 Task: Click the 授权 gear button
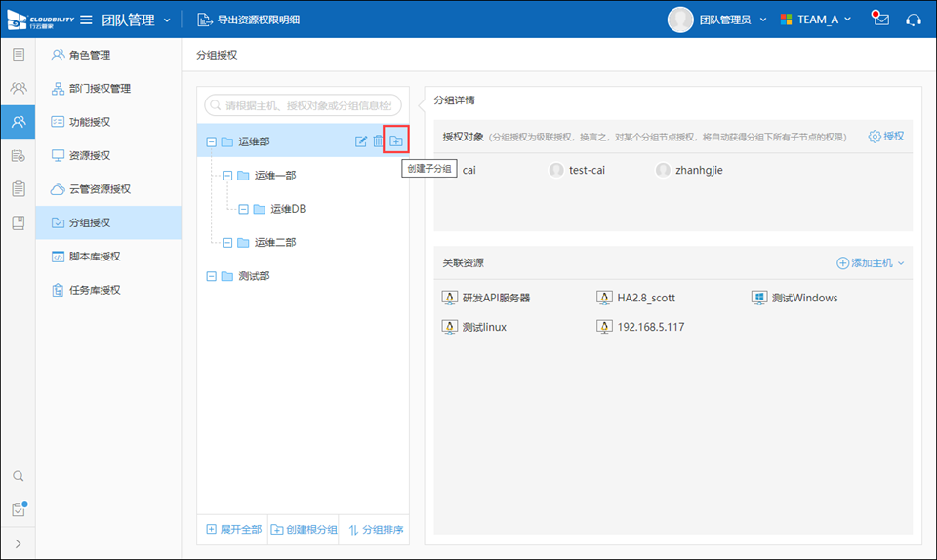[x=885, y=136]
